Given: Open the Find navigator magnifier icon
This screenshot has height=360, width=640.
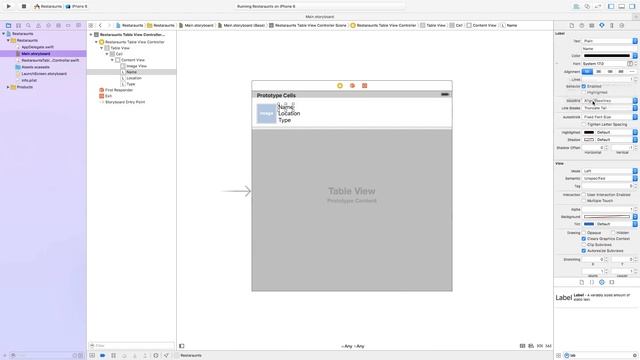Looking at the screenshot, I should [x=28, y=25].
